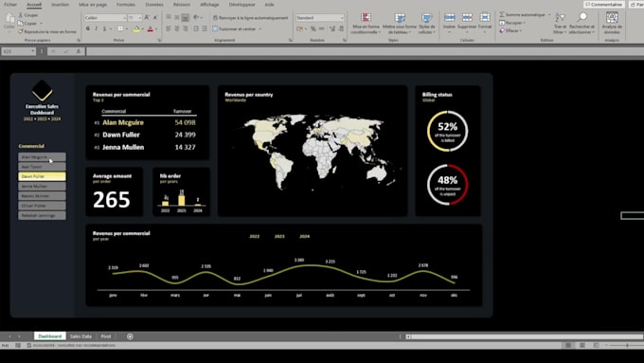This screenshot has height=363, width=644.
Task: Click Renvoyer à la ligne automatiquement
Action: click(x=250, y=18)
